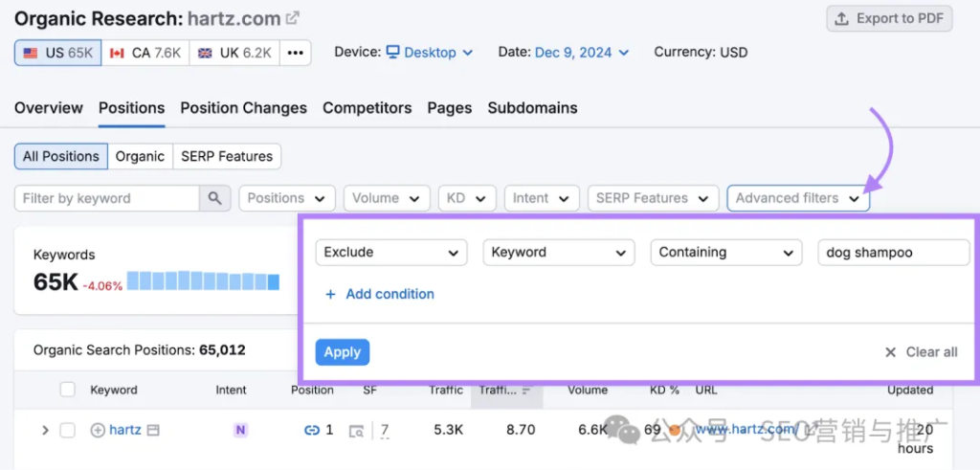Click the keyword search magnifier button
Screen dimensions: 980x470
click(214, 198)
